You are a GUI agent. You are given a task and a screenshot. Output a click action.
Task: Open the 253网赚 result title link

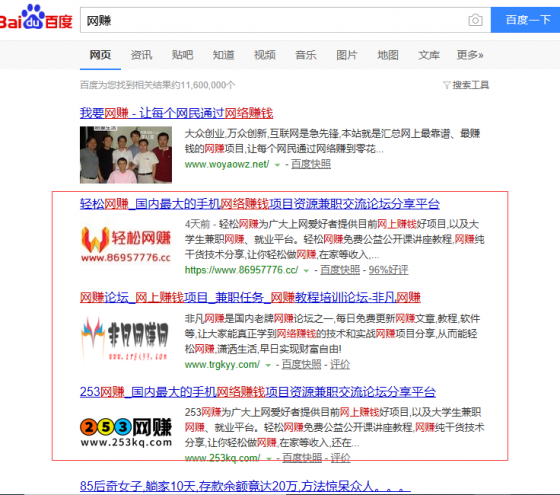point(258,392)
